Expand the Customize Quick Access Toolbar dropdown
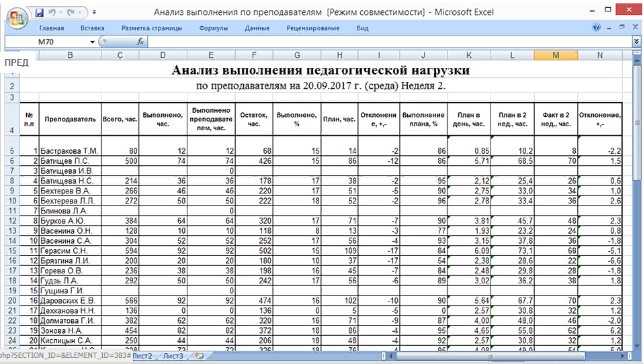This screenshot has height=364, width=643. click(94, 13)
